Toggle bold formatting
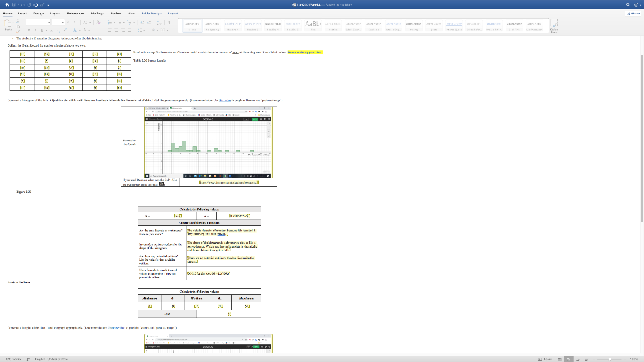 point(29,30)
